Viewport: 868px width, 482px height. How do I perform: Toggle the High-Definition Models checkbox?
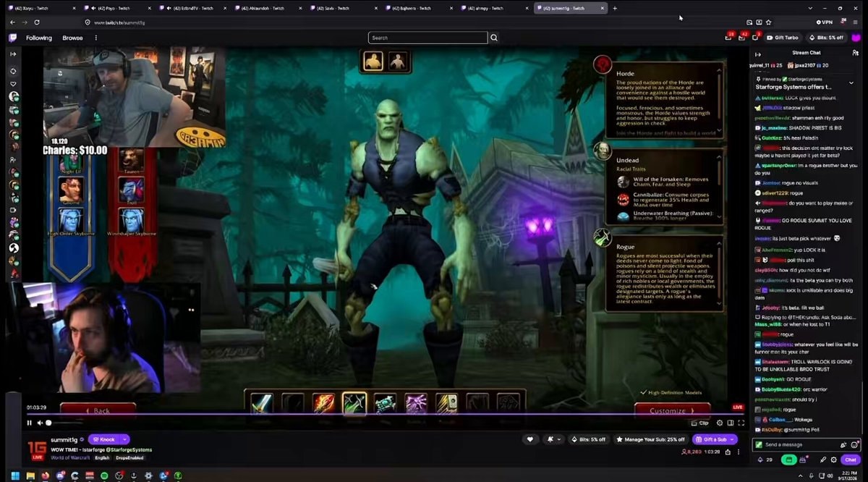[x=643, y=393]
